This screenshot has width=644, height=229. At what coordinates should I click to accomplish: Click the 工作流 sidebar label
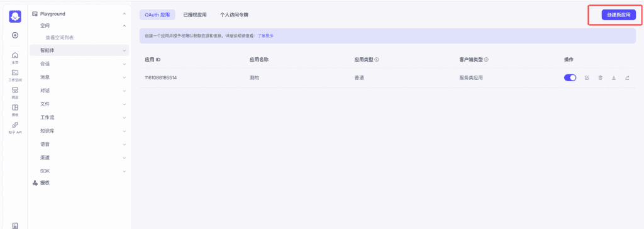coord(47,118)
